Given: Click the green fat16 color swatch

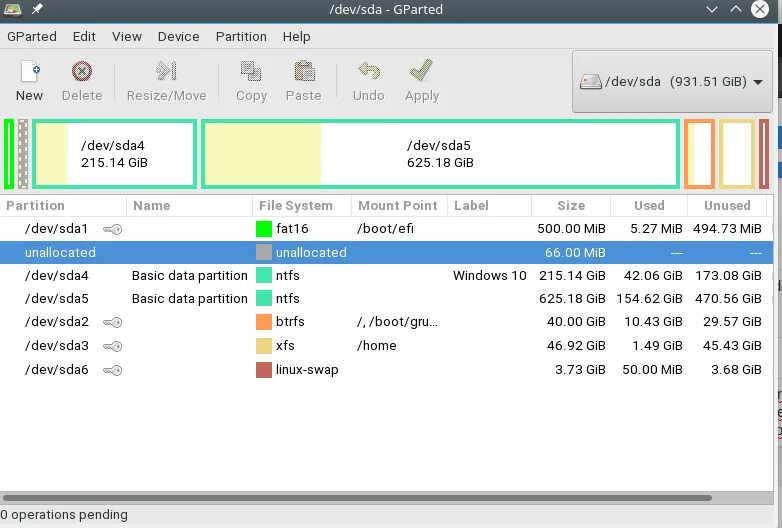Looking at the screenshot, I should (x=264, y=229).
